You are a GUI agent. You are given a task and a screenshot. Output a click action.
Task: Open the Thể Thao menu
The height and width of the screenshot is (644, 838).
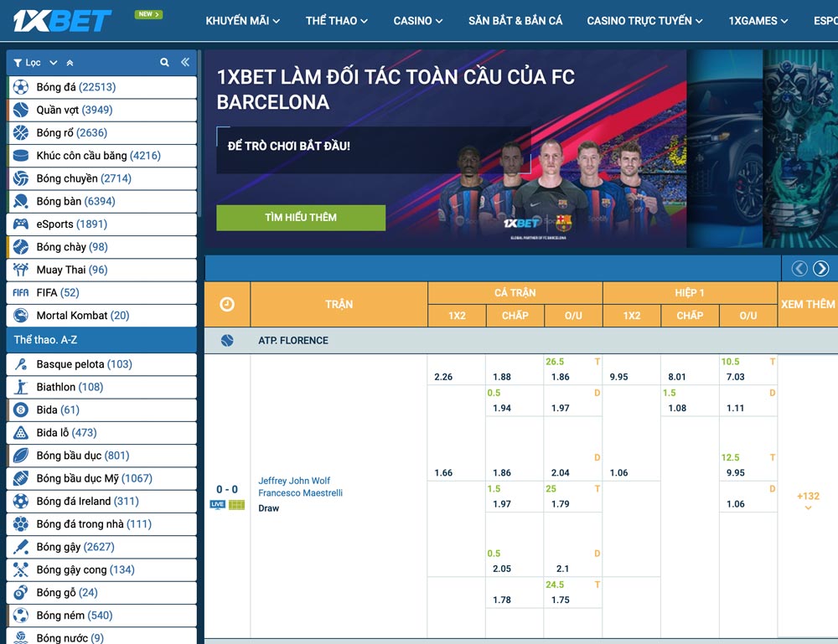[x=337, y=21]
